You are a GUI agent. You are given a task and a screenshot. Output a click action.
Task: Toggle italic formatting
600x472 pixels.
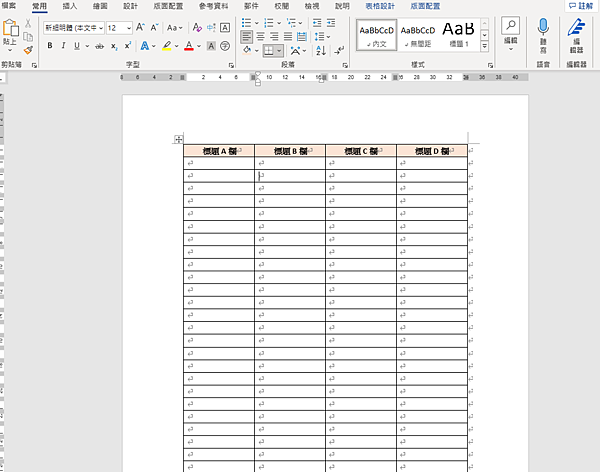click(64, 46)
